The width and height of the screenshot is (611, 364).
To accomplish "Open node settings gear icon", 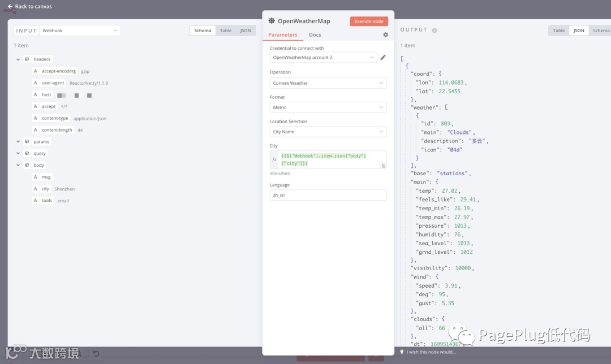I will click(x=385, y=34).
